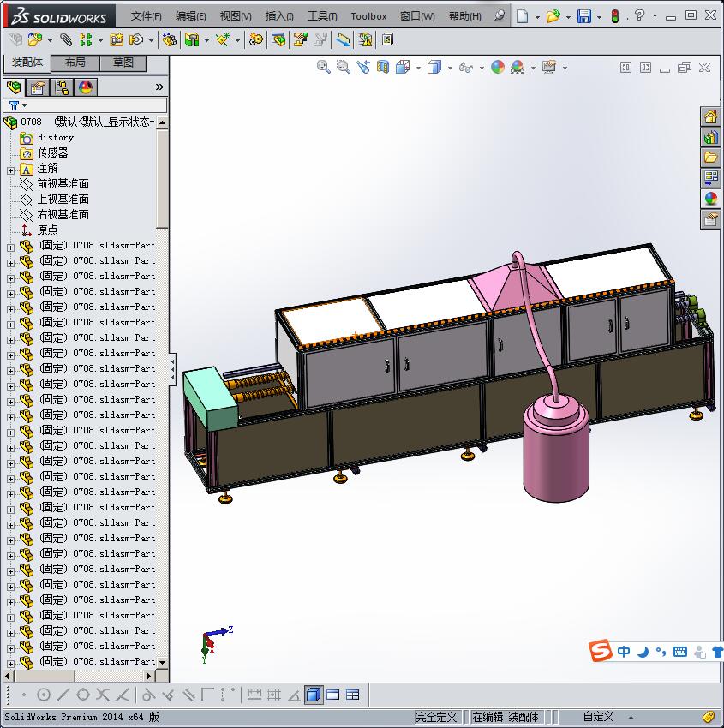Toggle the intersection snap icon
This screenshot has height=728, width=724.
point(103,695)
